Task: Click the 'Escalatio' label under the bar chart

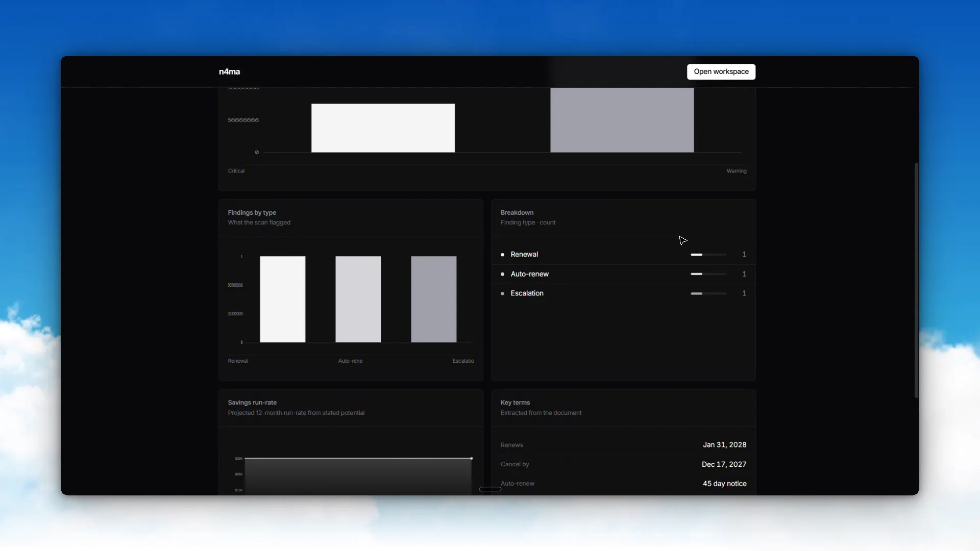Action: coord(463,361)
